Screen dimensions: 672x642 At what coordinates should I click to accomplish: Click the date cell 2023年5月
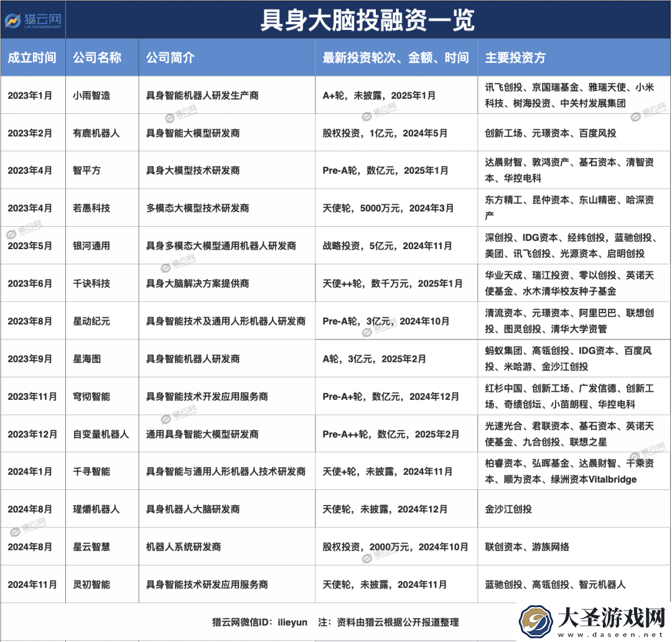30,246
